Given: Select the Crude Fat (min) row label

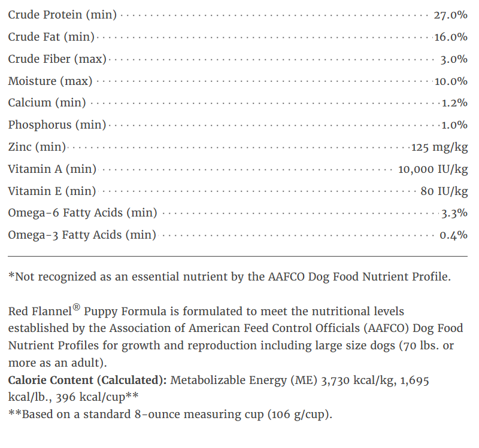Looking at the screenshot, I should tap(51, 37).
